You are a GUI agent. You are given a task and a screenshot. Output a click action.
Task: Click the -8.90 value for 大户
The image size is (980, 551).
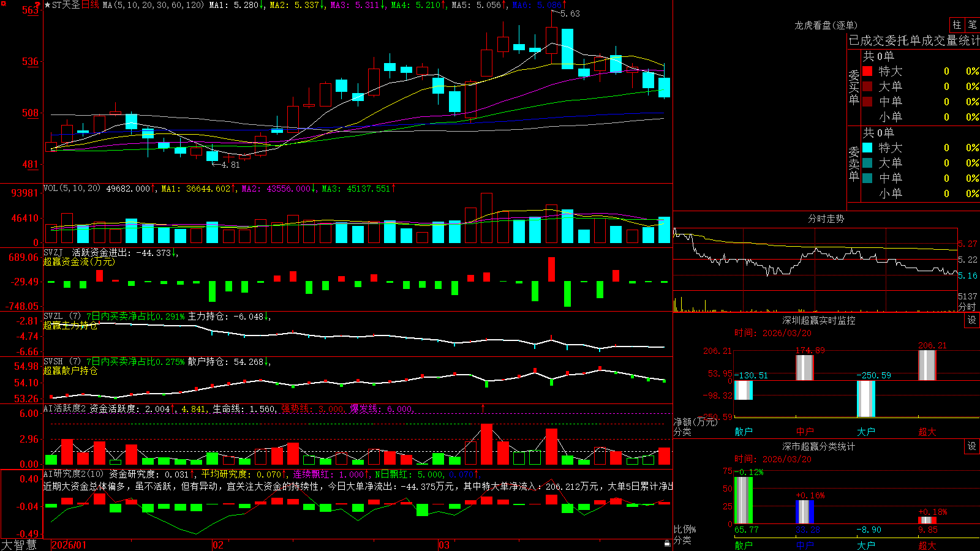click(869, 530)
